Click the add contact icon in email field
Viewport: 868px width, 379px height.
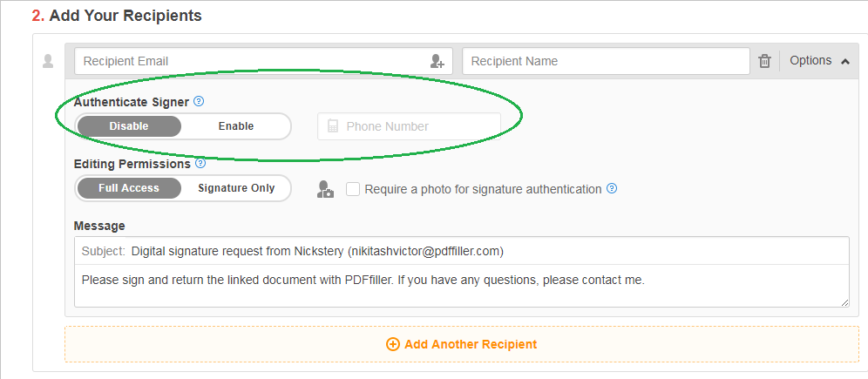click(x=437, y=61)
